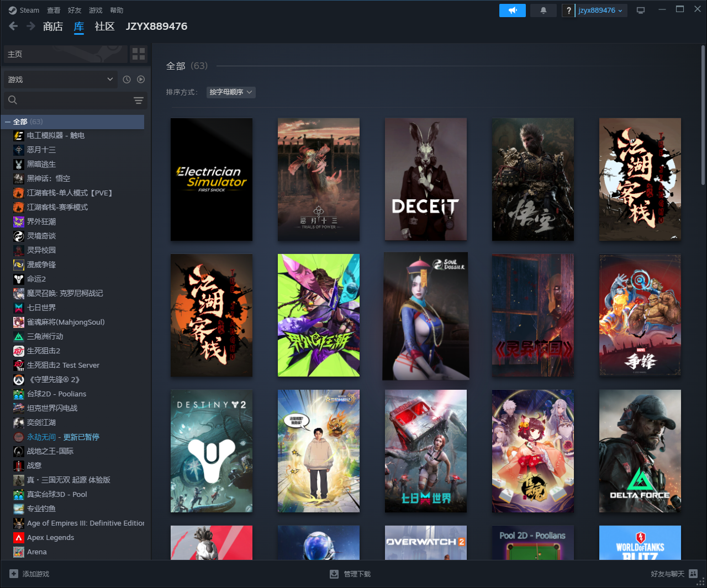Open the JZYX889476 profile tab

tap(156, 26)
